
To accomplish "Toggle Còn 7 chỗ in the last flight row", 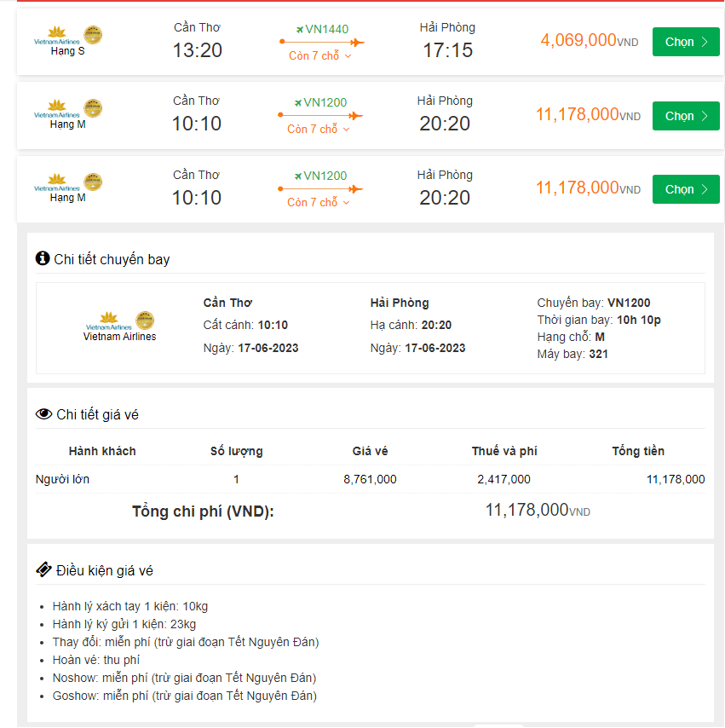I will pyautogui.click(x=319, y=203).
